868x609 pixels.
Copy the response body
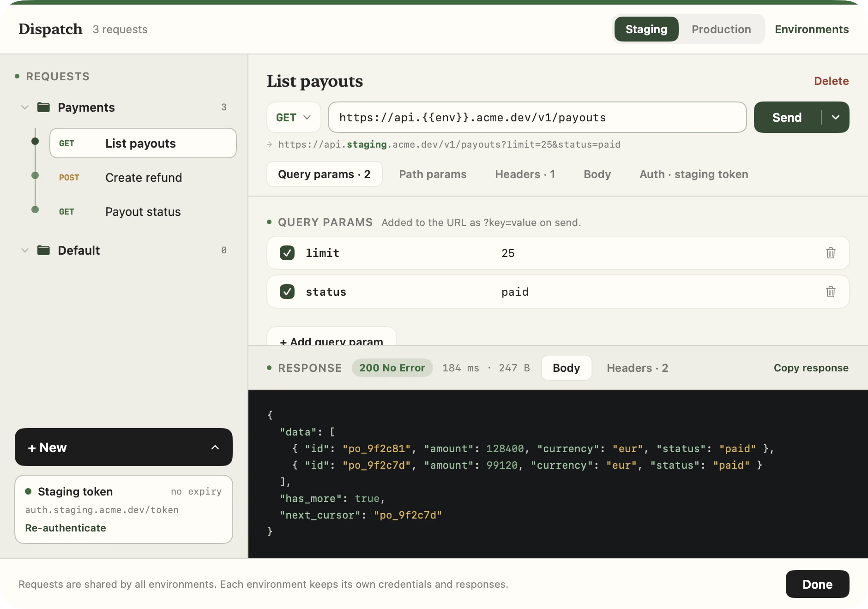pos(811,368)
